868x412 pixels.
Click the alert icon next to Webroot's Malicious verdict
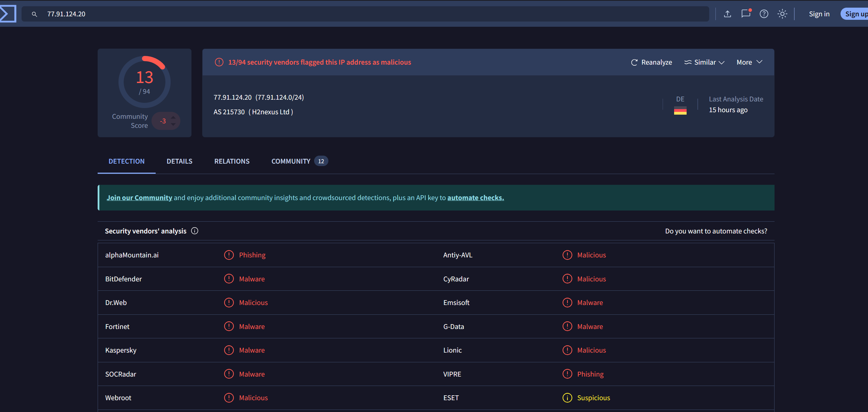pos(229,397)
